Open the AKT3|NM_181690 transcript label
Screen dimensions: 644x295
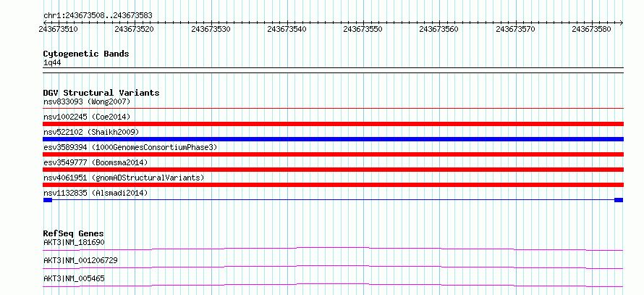point(74,242)
